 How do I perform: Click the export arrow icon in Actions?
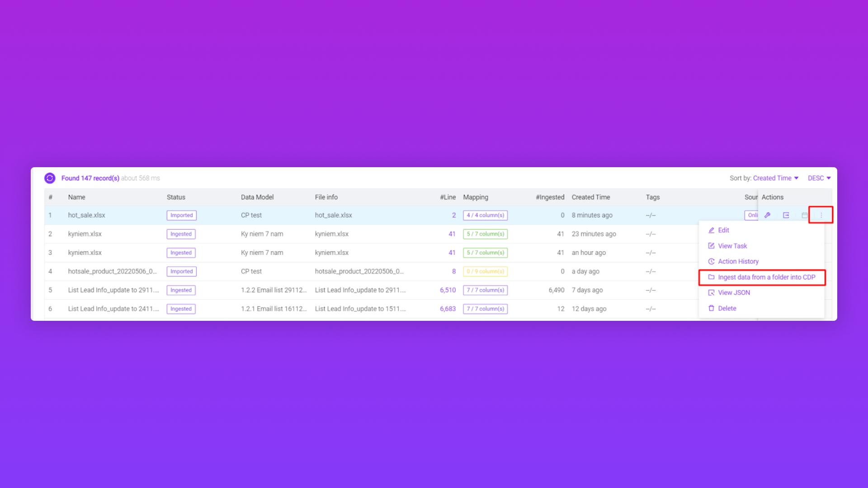tap(786, 215)
